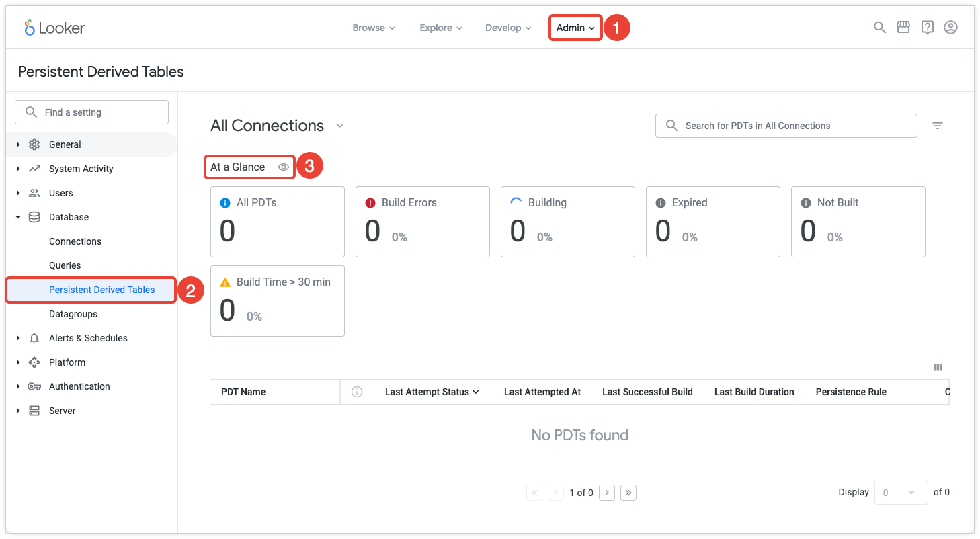Click the info icon in table header
The width and height of the screenshot is (980, 539).
(x=357, y=392)
